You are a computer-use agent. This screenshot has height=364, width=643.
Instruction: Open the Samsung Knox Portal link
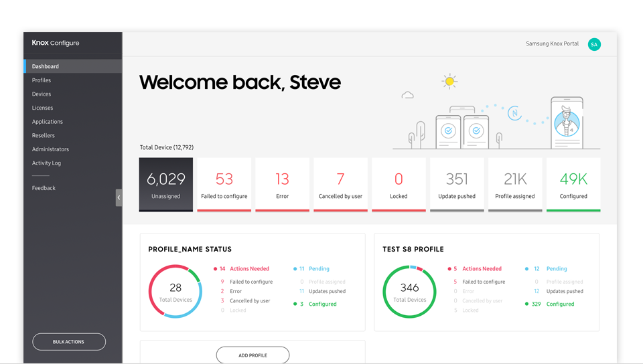(x=552, y=43)
